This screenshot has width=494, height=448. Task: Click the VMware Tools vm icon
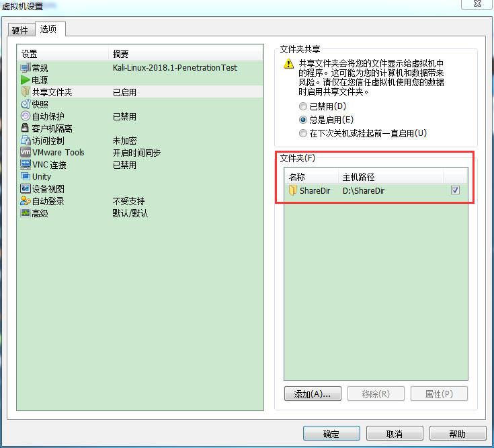coord(26,153)
